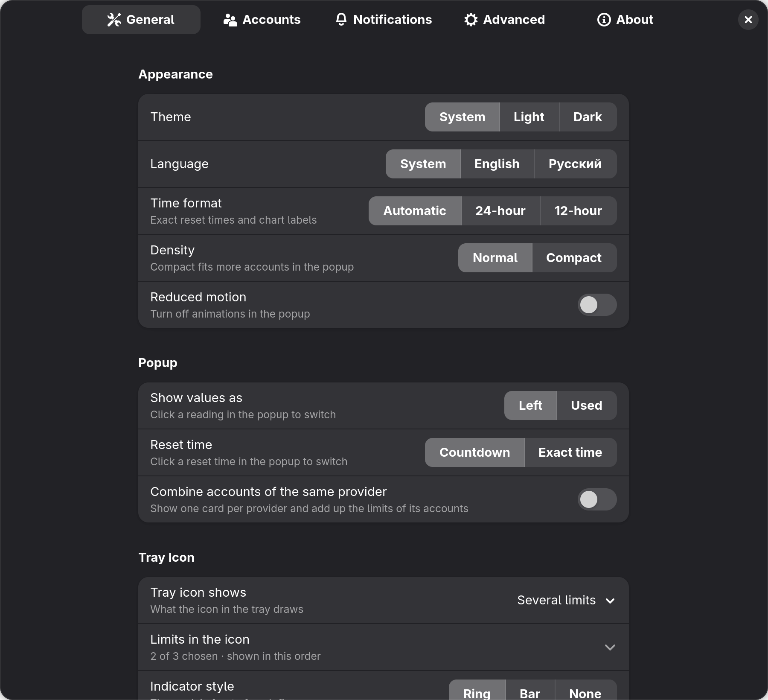
Task: Click the text '2 of 3 chosen · shown in this order'
Action: tap(235, 656)
